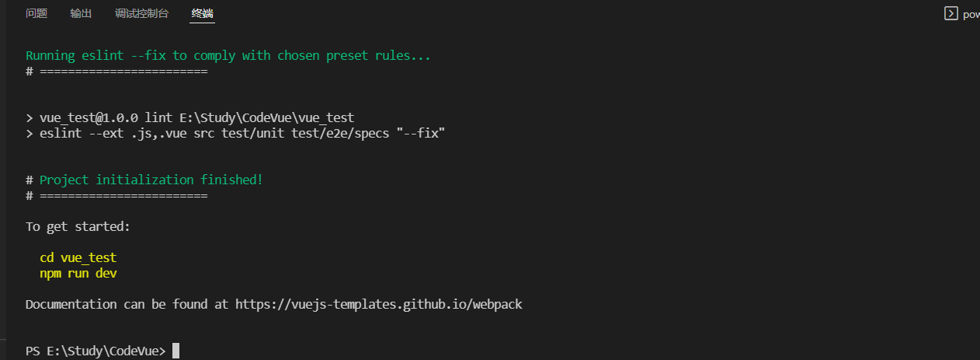This screenshot has width=980, height=360.
Task: Click the 'eslint --ext .js,.vue src' command line
Action: click(235, 133)
